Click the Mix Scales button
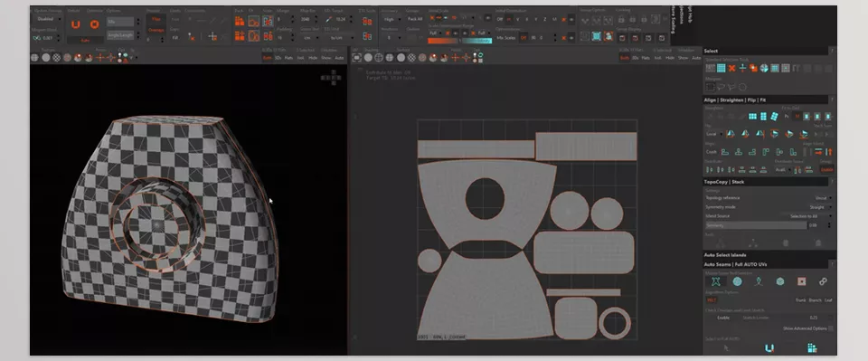Viewport: 868px width, 361px height. pos(506,38)
